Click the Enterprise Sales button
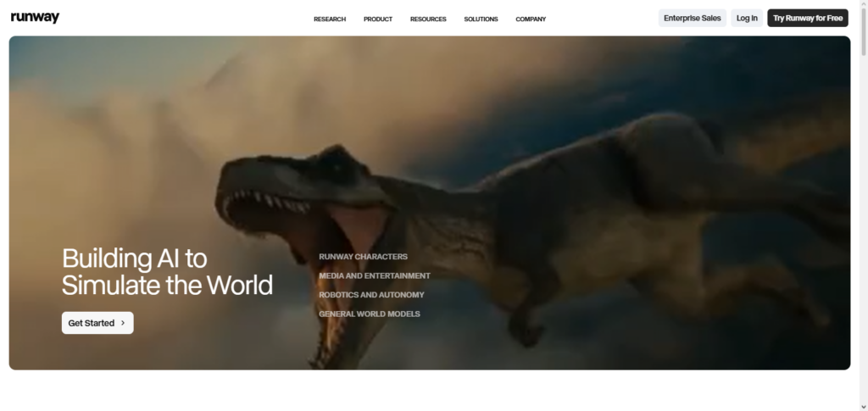Viewport: 868px width, 411px height. click(x=692, y=18)
